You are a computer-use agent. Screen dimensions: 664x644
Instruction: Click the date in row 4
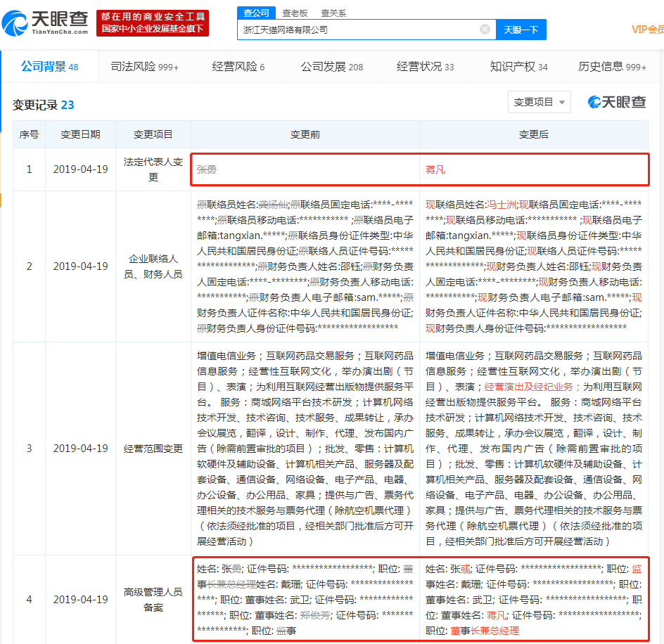80,600
